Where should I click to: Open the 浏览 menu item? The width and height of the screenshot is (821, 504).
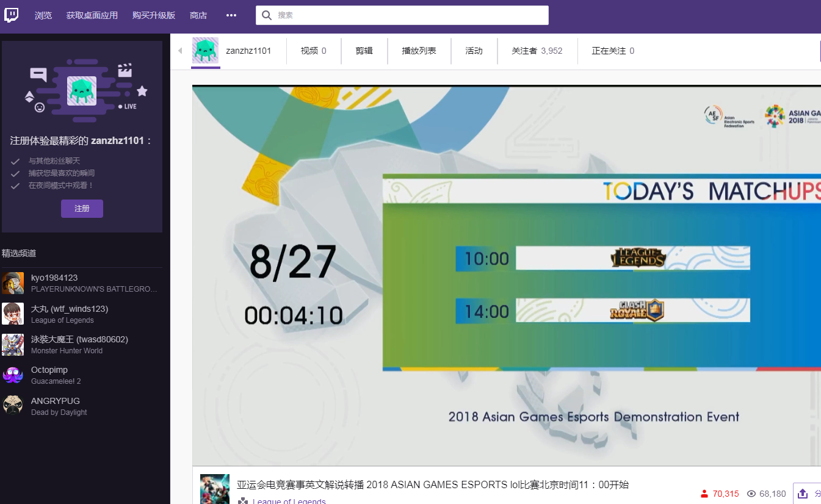coord(43,15)
